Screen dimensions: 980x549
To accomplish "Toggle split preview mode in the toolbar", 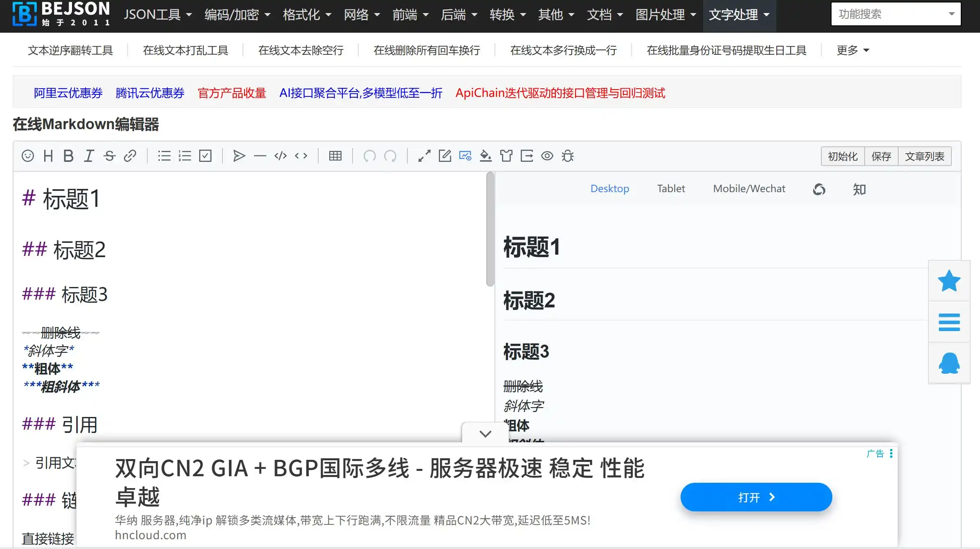I will point(465,156).
